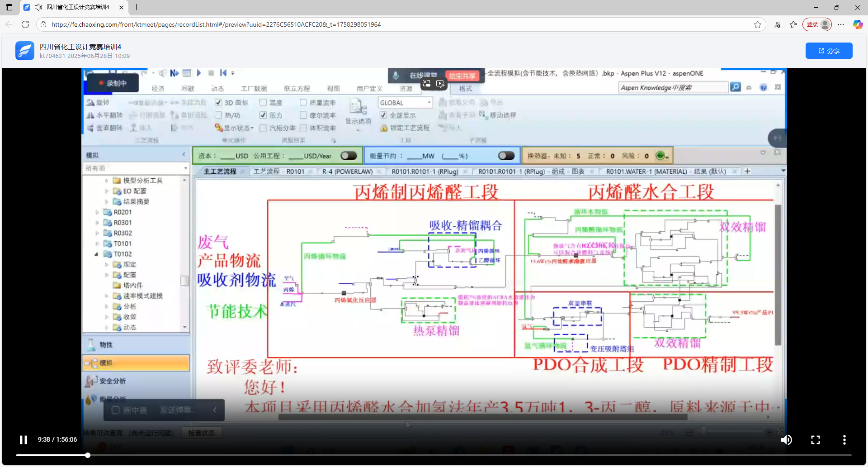This screenshot has height=467, width=868.
Task: Refresh the browser page
Action: click(x=25, y=24)
